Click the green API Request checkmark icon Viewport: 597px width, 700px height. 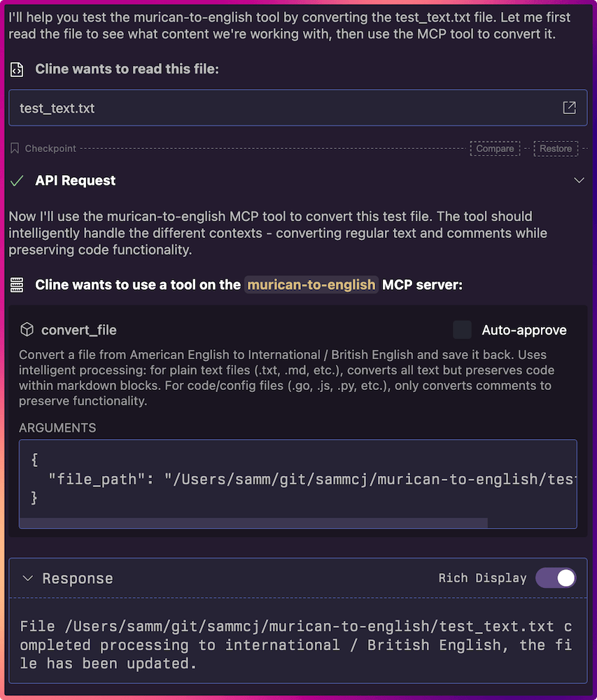[x=17, y=181]
